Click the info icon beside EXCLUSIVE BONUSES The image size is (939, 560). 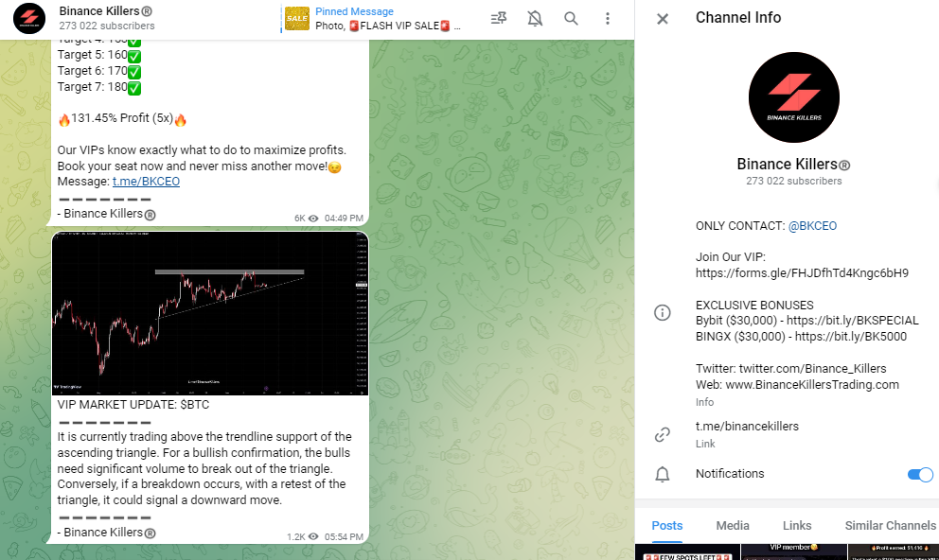[663, 312]
